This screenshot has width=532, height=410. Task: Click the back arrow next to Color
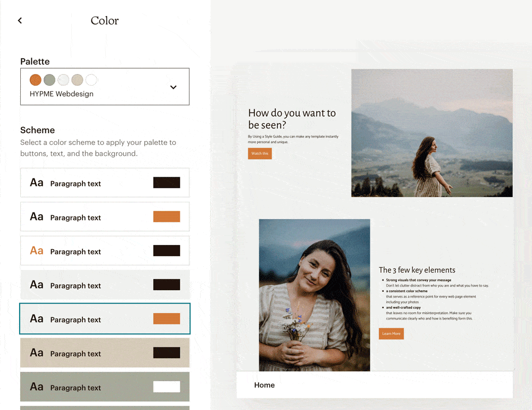[x=20, y=21]
